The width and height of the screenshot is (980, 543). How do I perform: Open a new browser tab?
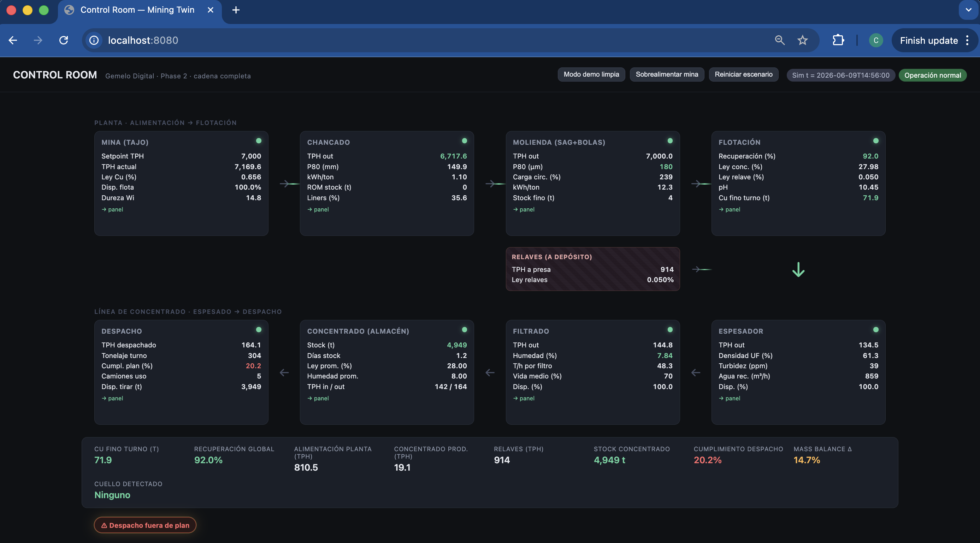(236, 10)
